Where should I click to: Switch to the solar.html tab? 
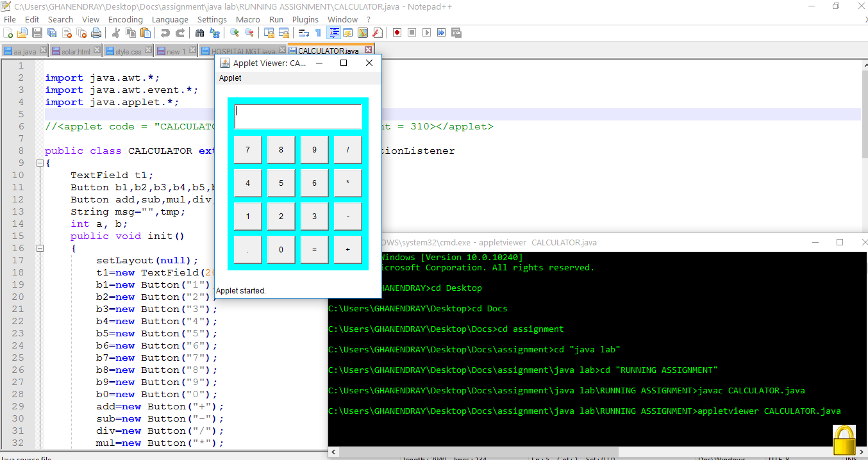coord(76,51)
